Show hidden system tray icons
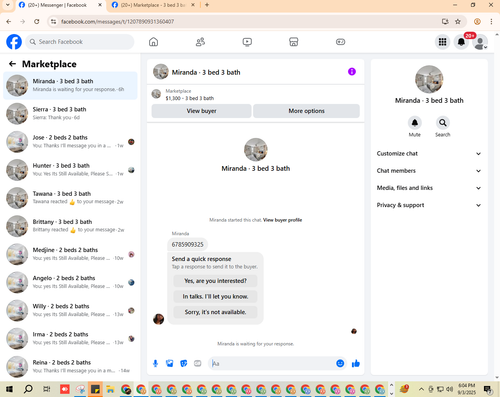The image size is (500, 397). click(421, 389)
